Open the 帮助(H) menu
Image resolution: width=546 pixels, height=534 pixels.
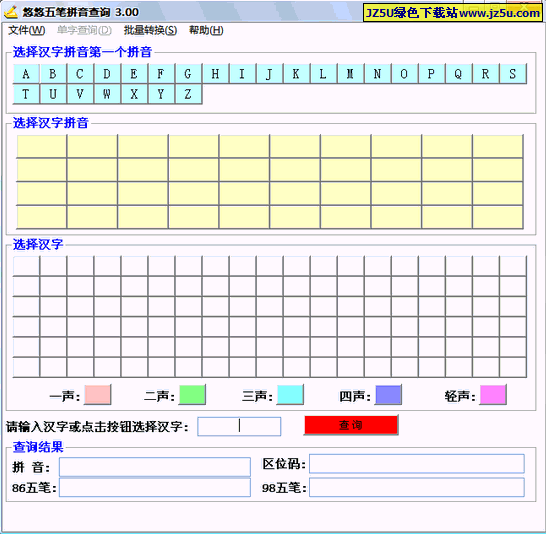click(206, 31)
